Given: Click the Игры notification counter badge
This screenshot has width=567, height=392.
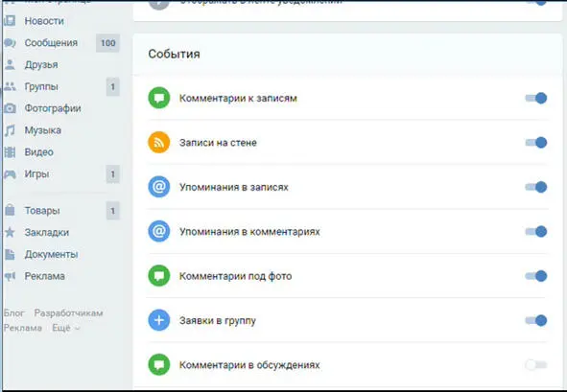Looking at the screenshot, I should pyautogui.click(x=113, y=174).
